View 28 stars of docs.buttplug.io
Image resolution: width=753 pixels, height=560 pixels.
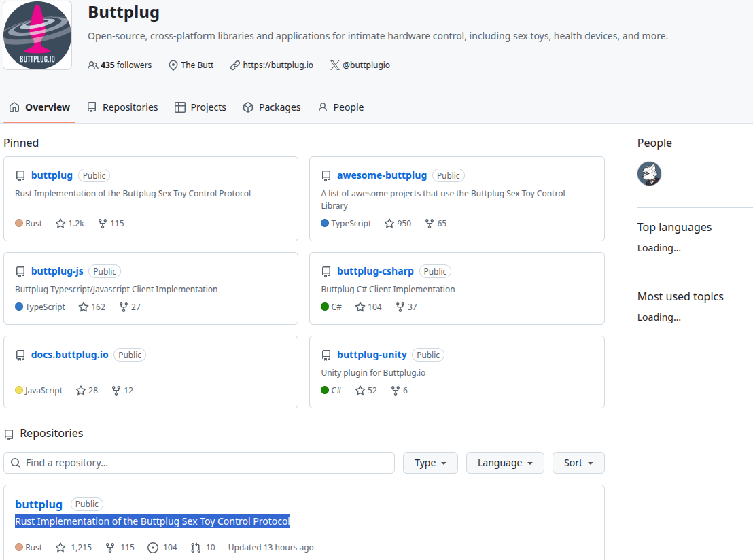click(87, 391)
